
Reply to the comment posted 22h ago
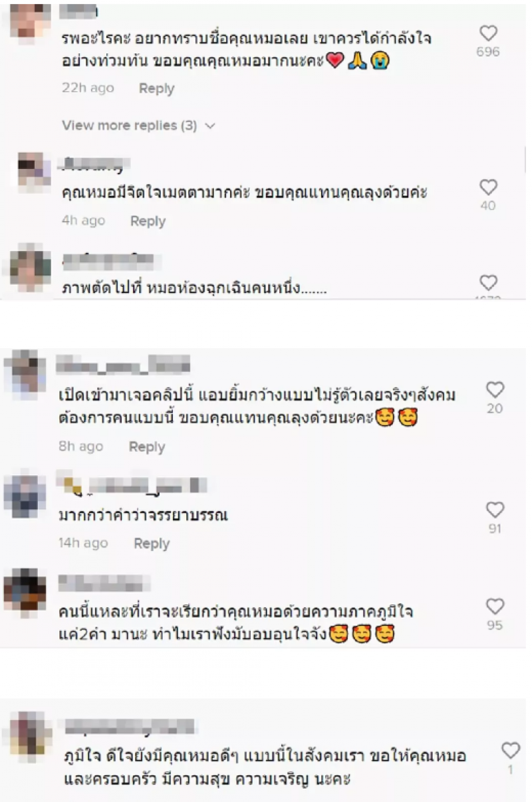[x=156, y=89]
